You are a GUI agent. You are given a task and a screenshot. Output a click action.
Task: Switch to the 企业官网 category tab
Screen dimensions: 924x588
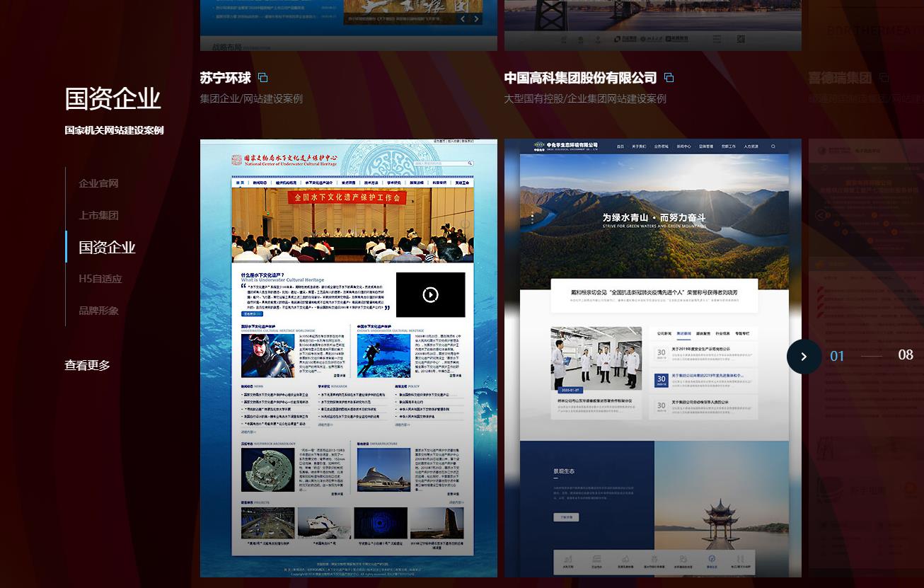point(98,183)
